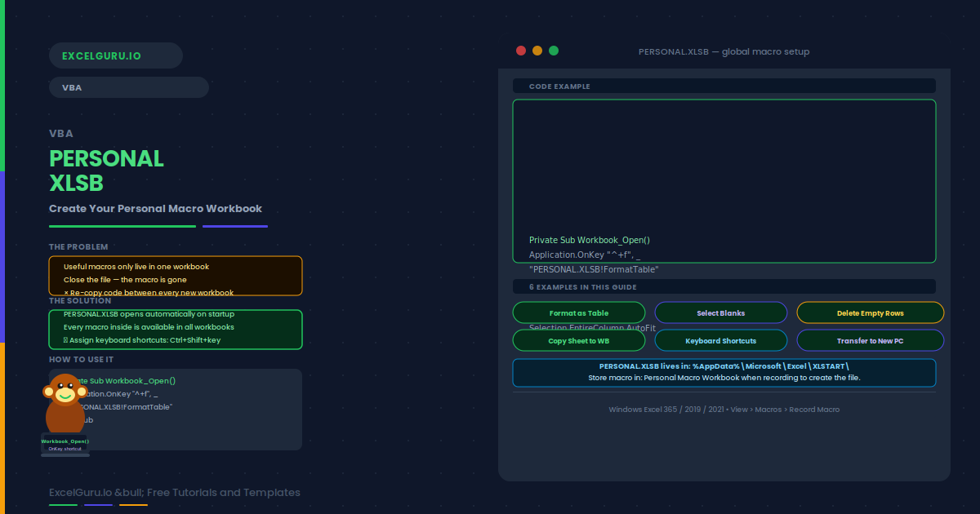
Task: Click the Workbook_Open() OnKey shortcut caption
Action: pyautogui.click(x=65, y=445)
